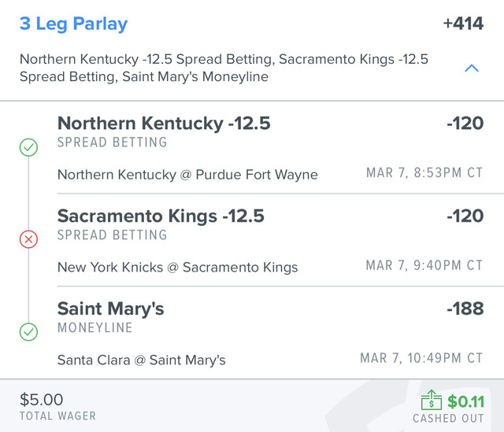Open Santa Clara @ Saint Mary's matchup

[142, 360]
